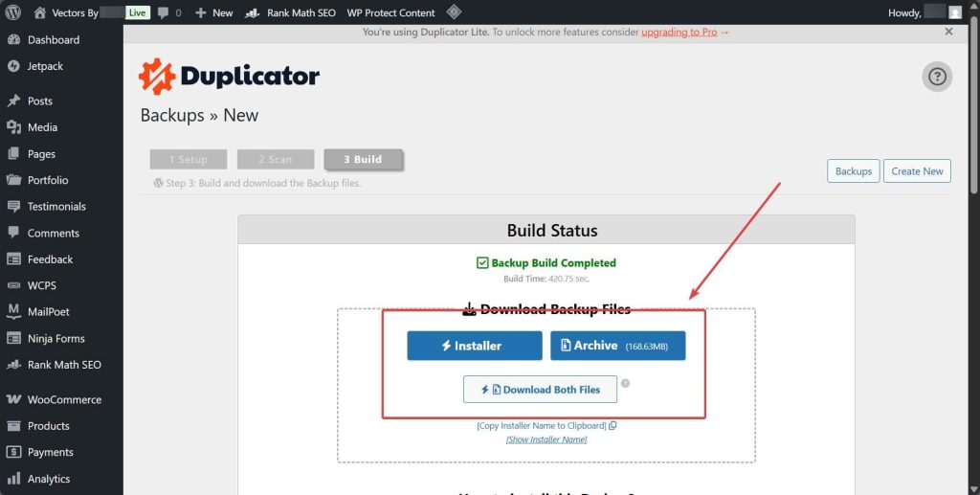
Task: Click the Duplicator logo
Action: [x=229, y=77]
